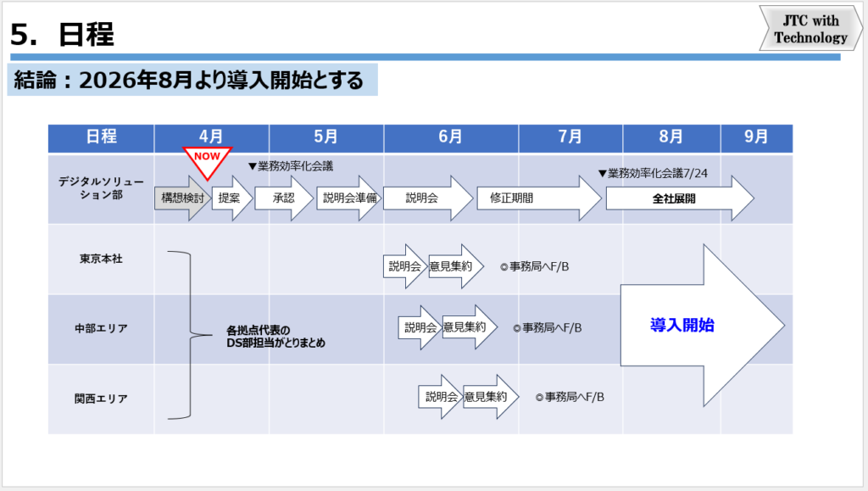Viewport: 868px width, 491px height.
Task: Select 説明会 arrow in 関西エリア row
Action: pyautogui.click(x=440, y=396)
